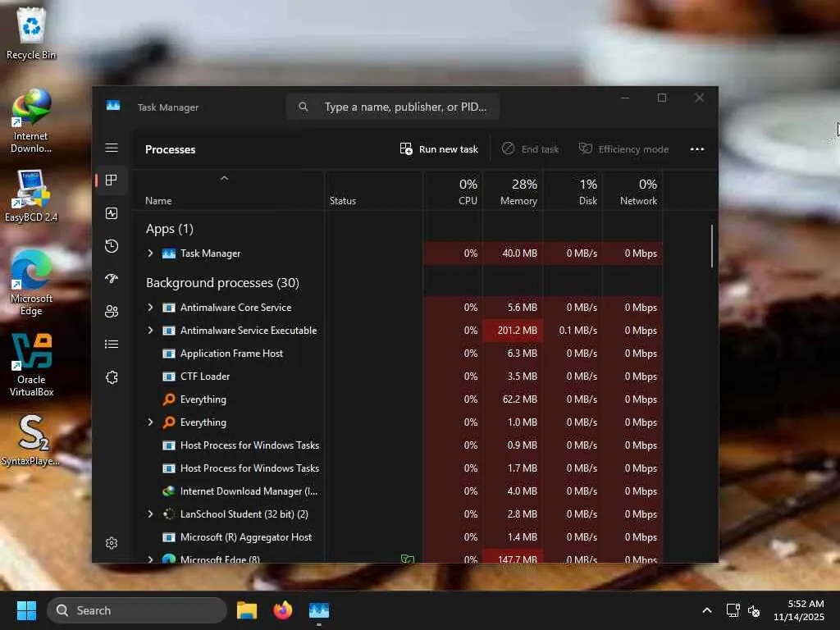Click the Internet Download Manager process icon
This screenshot has width=840, height=630.
click(169, 491)
